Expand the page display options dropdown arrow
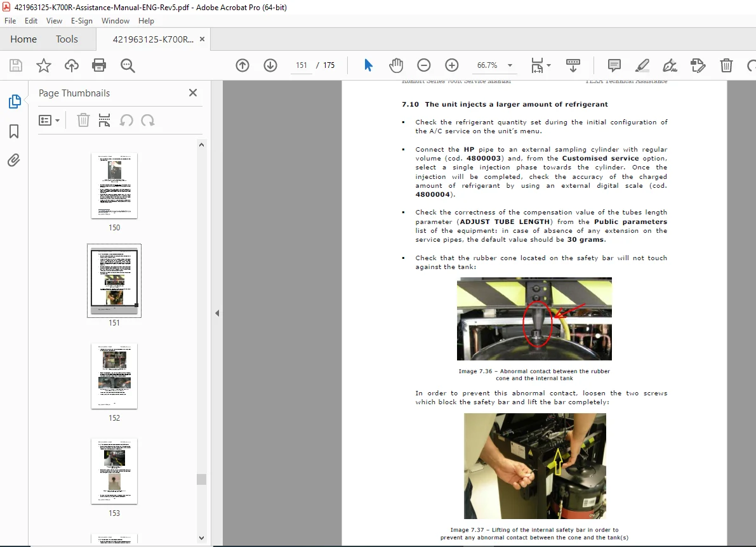The width and height of the screenshot is (756, 547). (x=548, y=65)
